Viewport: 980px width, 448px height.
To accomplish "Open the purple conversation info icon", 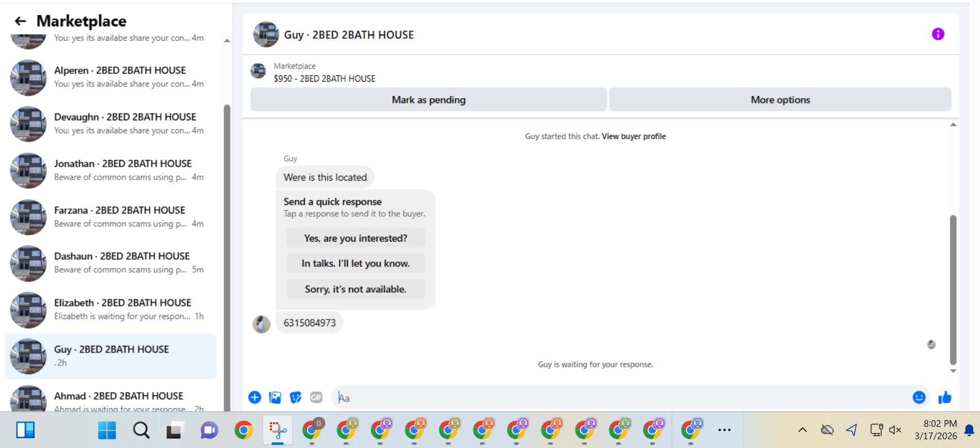I will pyautogui.click(x=938, y=34).
